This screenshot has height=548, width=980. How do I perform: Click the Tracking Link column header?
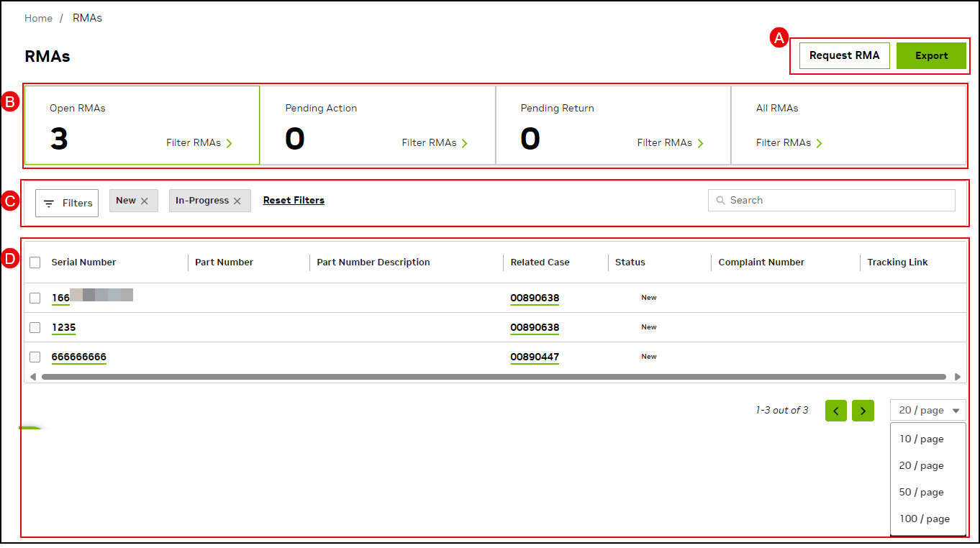897,262
